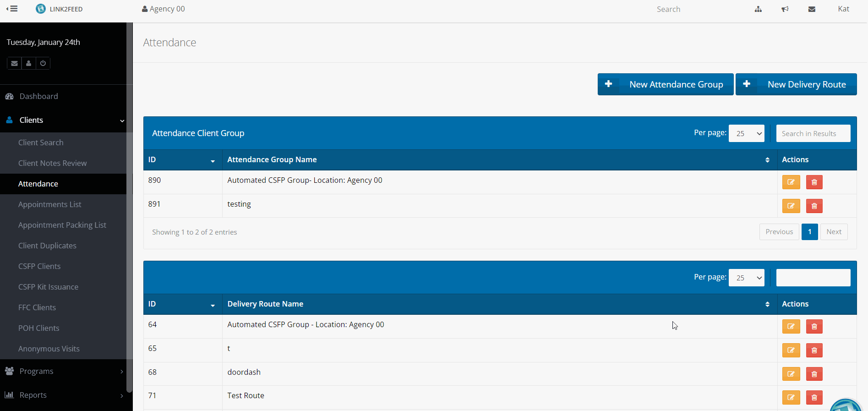Open Per page dropdown for delivery routes table

[746, 278]
